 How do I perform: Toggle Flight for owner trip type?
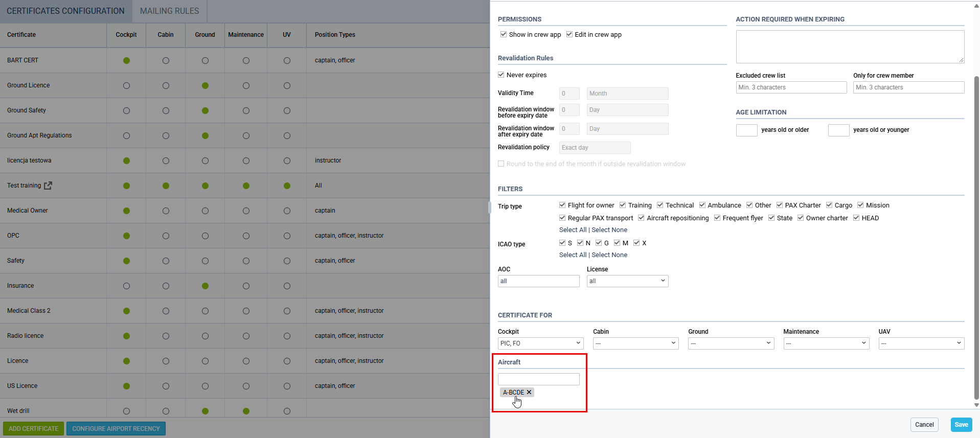click(562, 205)
